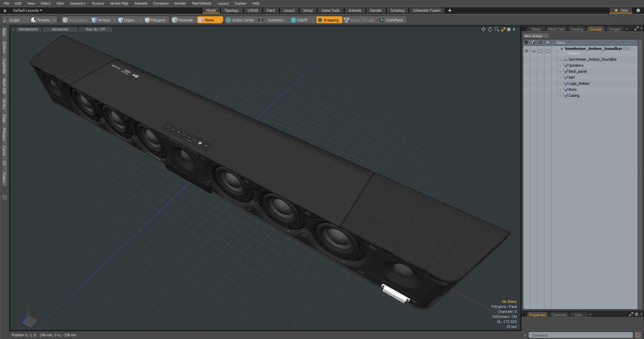Toggle the star Only filter button

click(x=621, y=10)
